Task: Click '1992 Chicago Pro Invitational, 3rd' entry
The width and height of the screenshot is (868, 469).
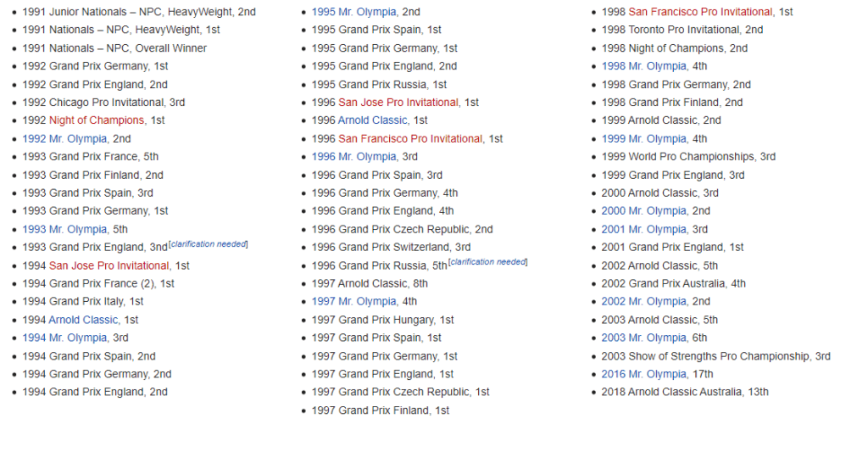Action: tap(103, 102)
